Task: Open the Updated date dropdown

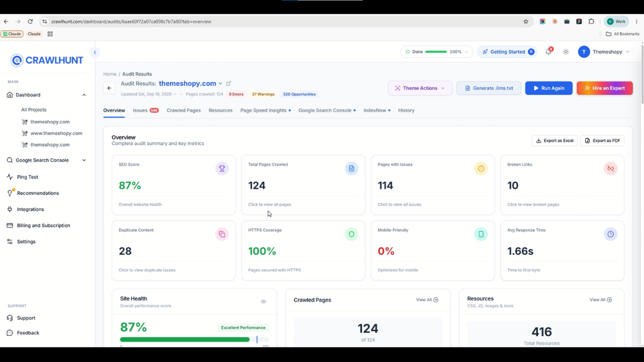Action: (x=148, y=94)
